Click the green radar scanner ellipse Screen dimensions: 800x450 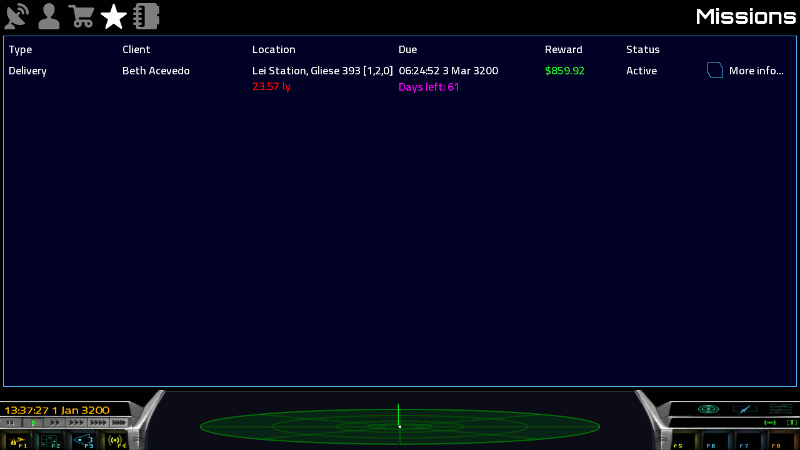click(x=399, y=426)
